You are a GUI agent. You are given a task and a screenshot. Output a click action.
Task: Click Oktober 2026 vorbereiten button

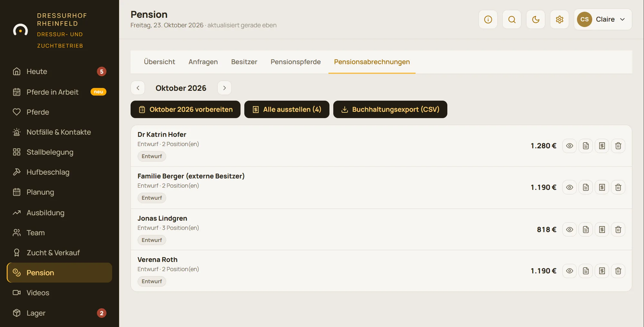pos(185,109)
